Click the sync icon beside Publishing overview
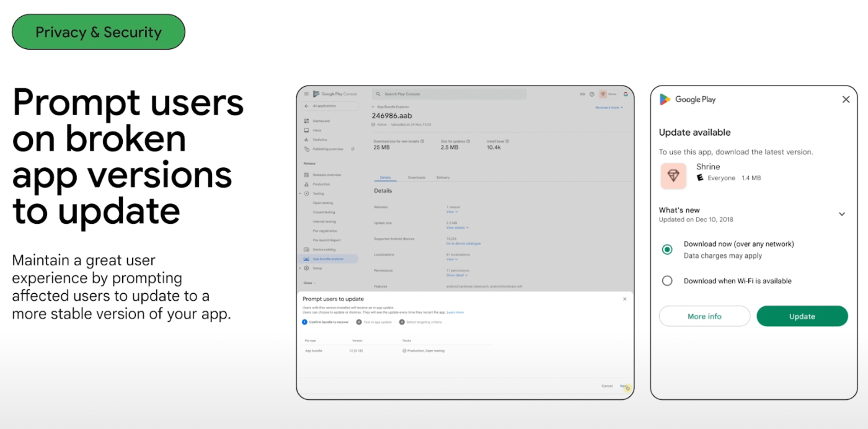Screen dimensions: 868x429 tap(353, 149)
